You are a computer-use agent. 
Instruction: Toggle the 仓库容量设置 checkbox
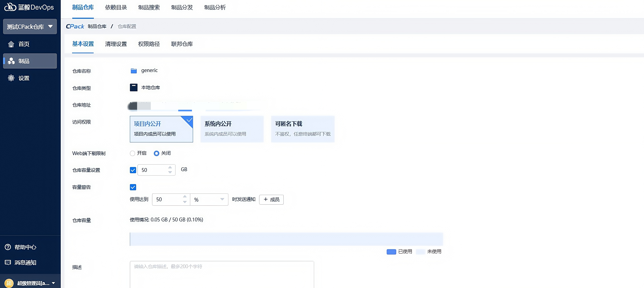(x=133, y=170)
